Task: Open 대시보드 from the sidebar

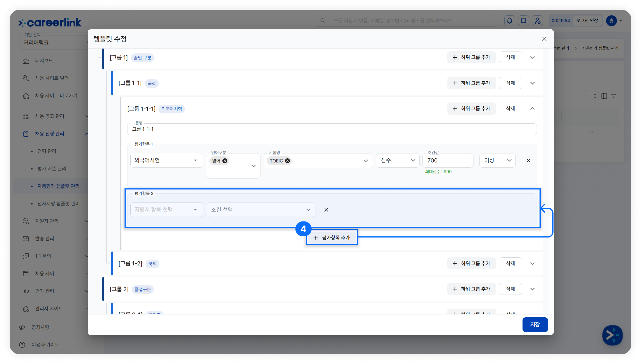Action: click(44, 60)
